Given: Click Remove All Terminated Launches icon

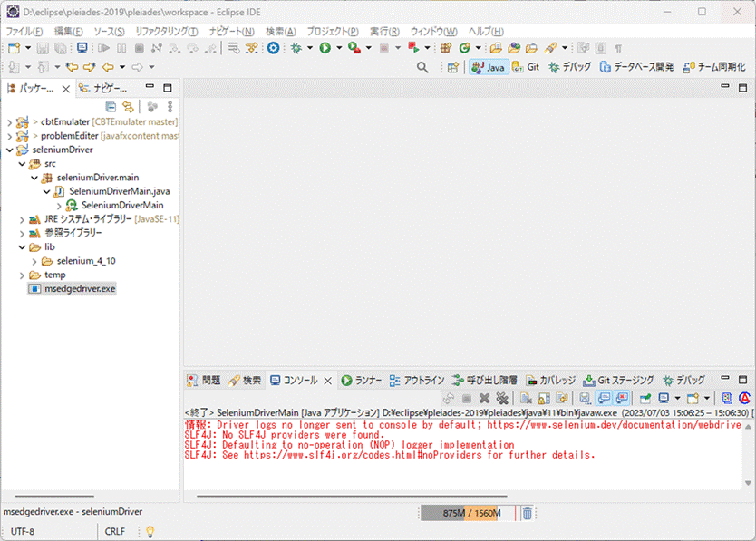Looking at the screenshot, I should [502, 399].
